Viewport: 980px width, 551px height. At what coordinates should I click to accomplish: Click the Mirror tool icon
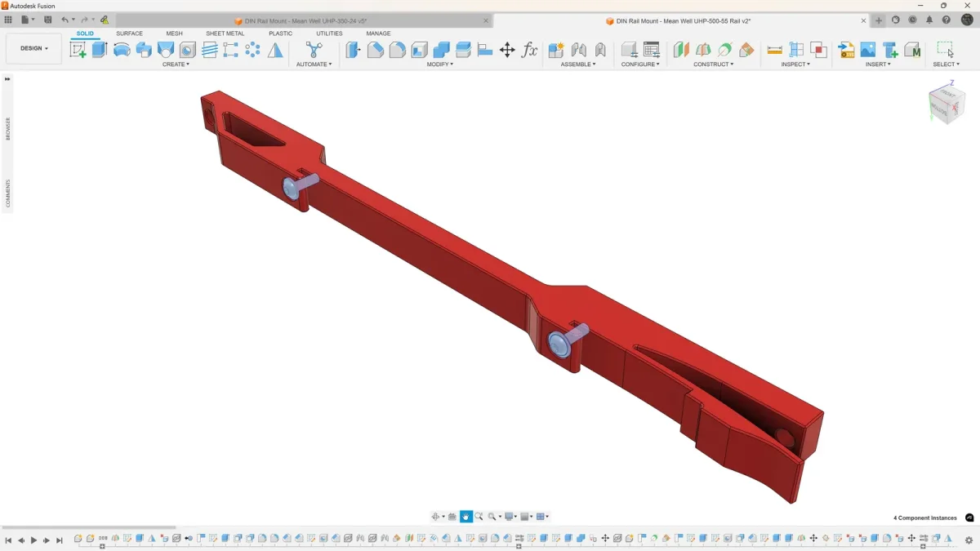pos(276,50)
